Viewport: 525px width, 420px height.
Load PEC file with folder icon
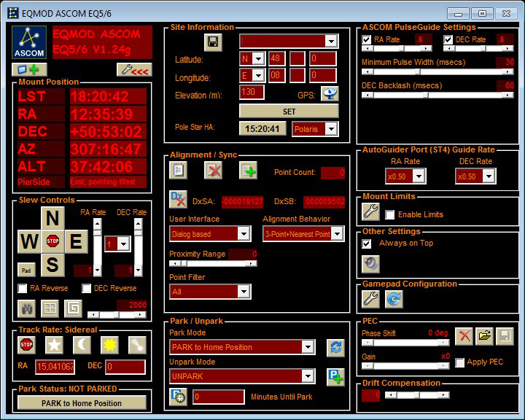[484, 336]
